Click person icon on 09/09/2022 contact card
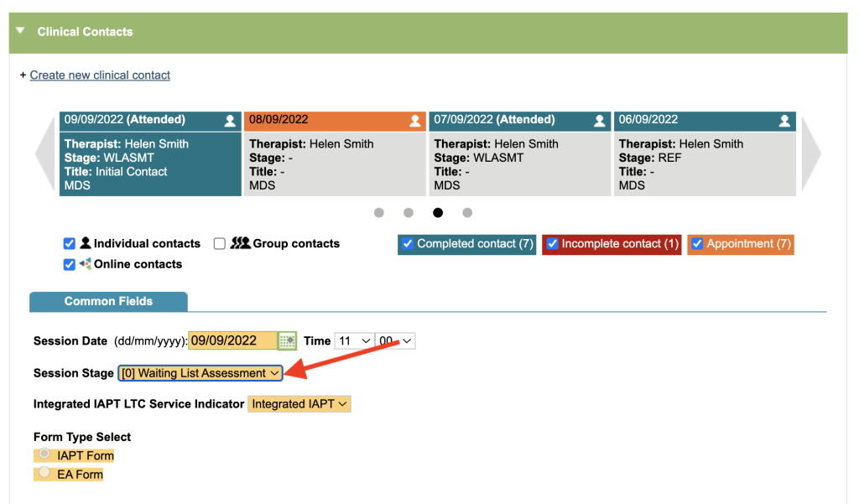Screen dimensions: 859x504 pos(230,121)
